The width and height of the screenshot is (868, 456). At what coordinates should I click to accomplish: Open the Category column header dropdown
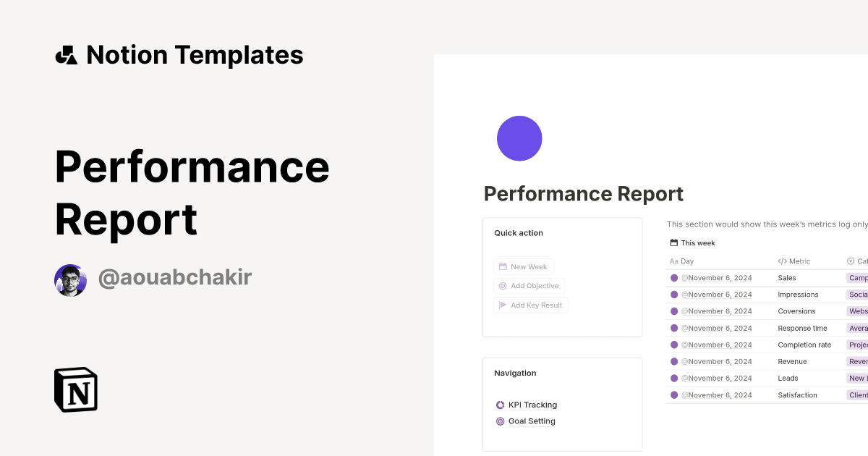pos(857,261)
